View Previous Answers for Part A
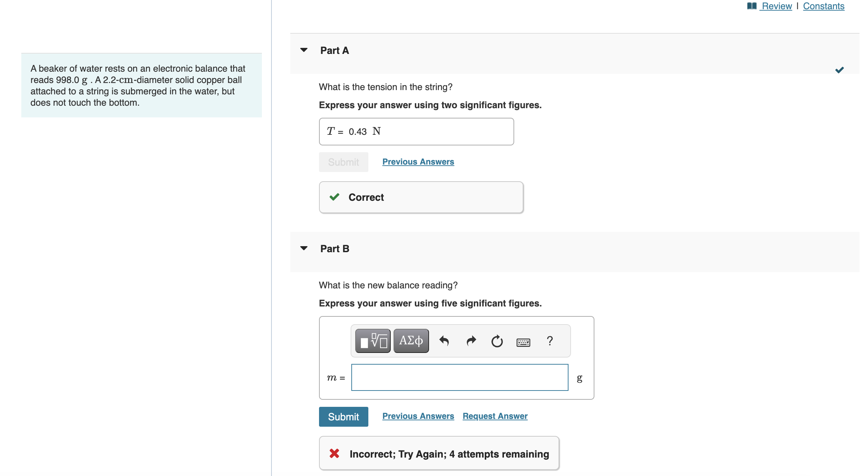The height and width of the screenshot is (476, 868). point(418,162)
